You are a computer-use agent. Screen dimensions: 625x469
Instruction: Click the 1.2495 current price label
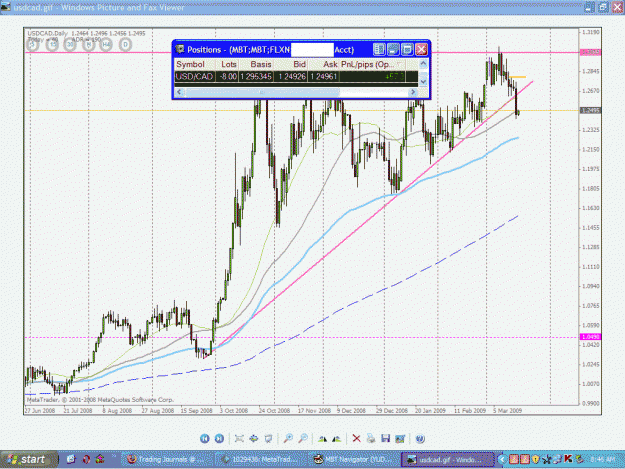[590, 110]
